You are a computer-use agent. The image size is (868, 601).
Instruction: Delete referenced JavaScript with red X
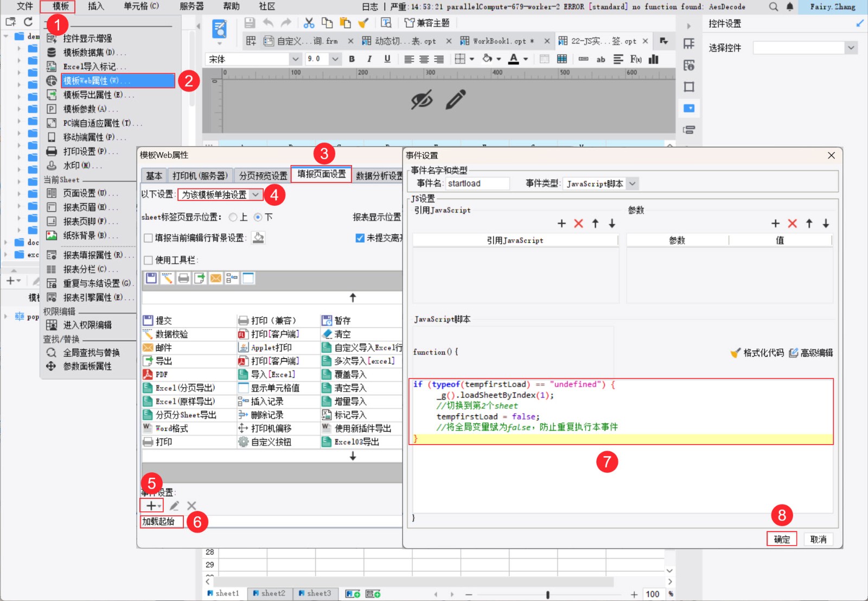tap(579, 224)
